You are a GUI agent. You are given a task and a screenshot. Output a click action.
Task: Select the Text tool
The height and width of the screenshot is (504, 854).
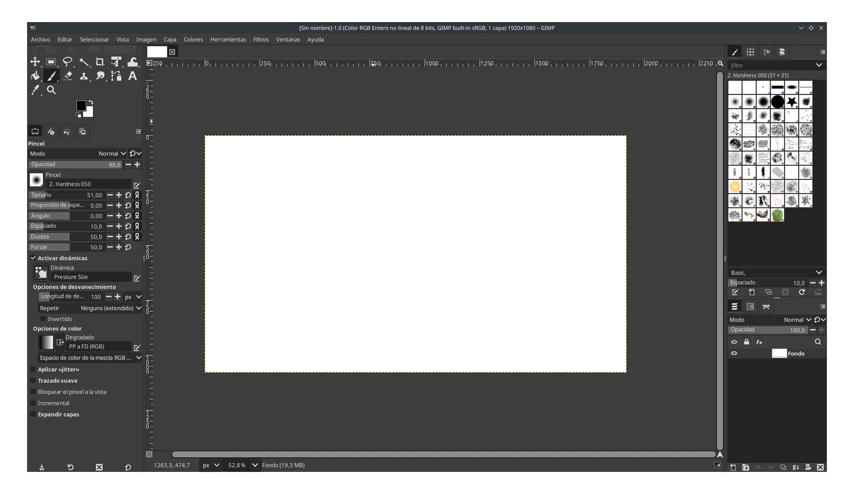pyautogui.click(x=132, y=76)
